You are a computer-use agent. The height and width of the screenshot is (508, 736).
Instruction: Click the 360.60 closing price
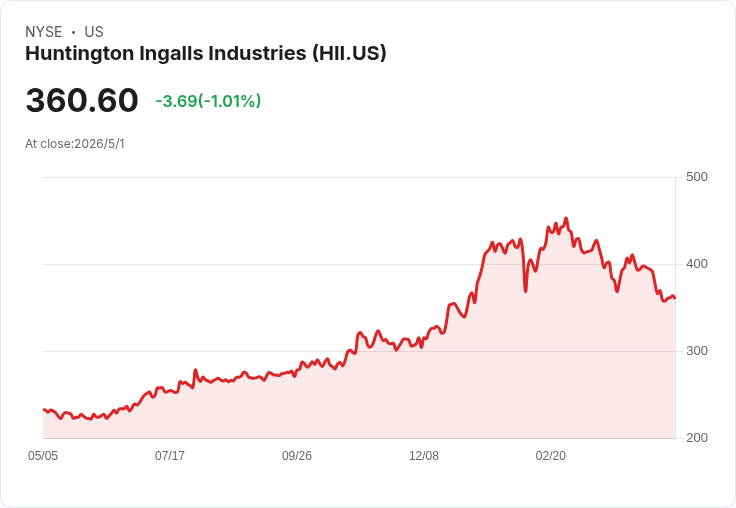(82, 100)
